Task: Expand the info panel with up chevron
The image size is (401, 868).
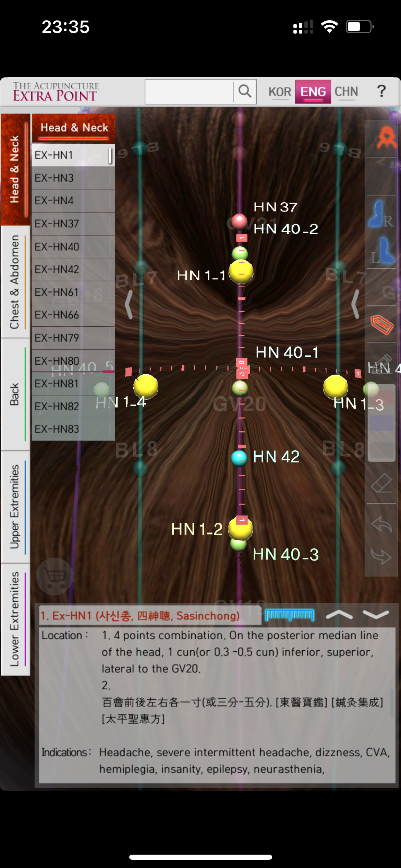Action: 339,615
